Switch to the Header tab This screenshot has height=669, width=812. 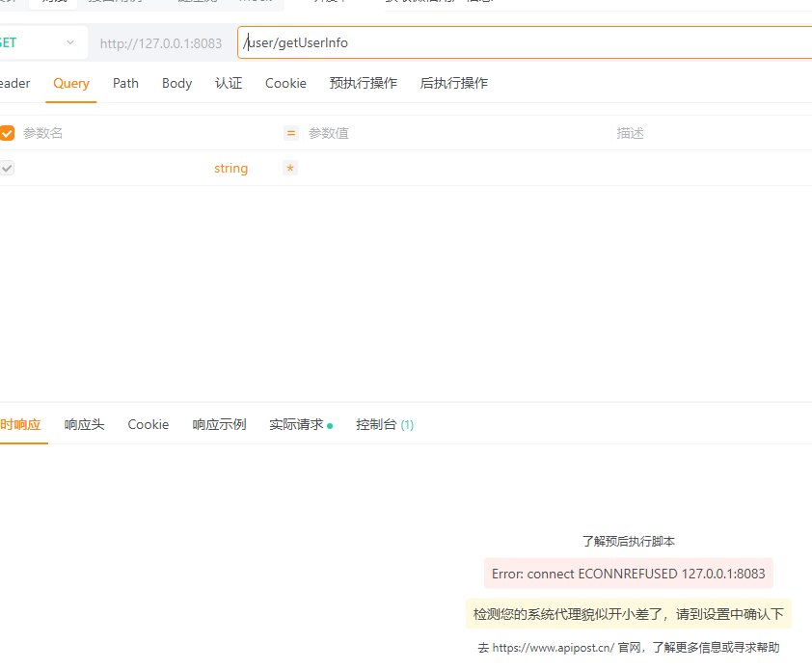coord(15,83)
